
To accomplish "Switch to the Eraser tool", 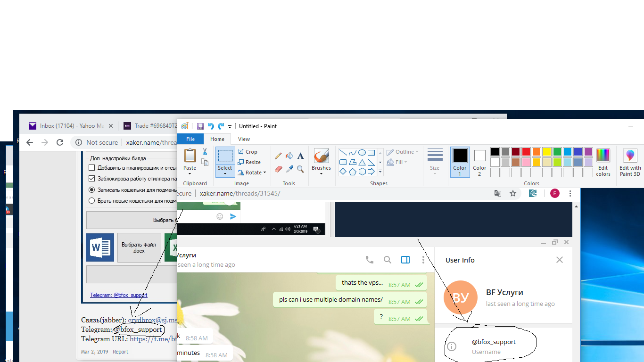I will point(278,169).
